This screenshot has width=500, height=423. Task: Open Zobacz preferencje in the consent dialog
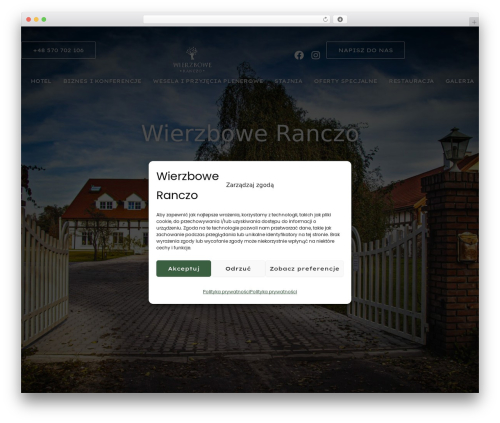[304, 268]
